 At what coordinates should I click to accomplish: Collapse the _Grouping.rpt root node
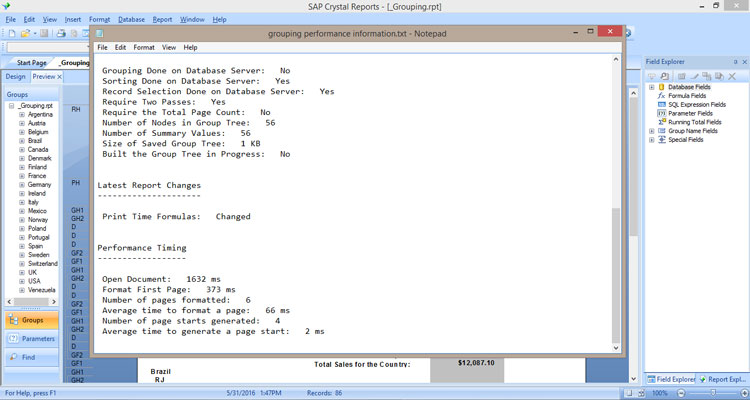pyautogui.click(x=11, y=106)
